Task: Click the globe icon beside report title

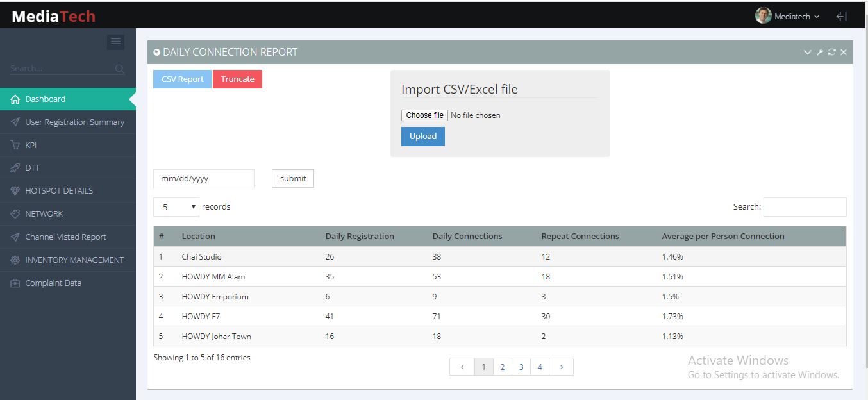Action: [x=157, y=53]
